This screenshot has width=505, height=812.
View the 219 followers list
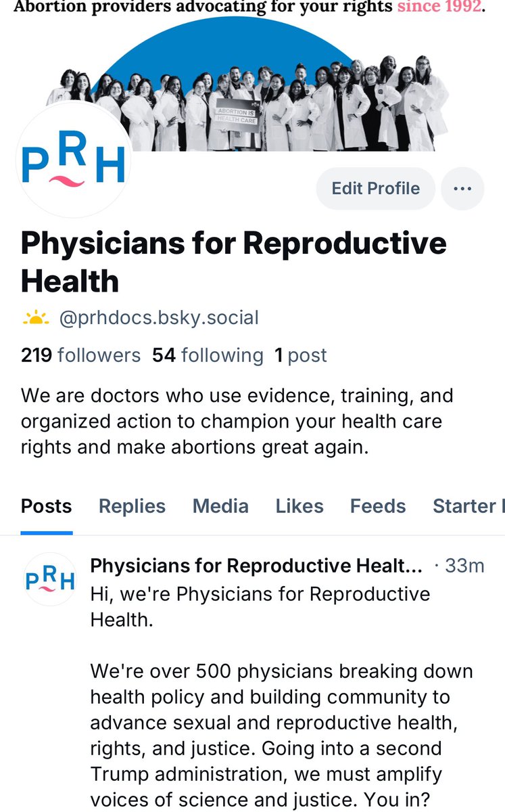pos(81,355)
